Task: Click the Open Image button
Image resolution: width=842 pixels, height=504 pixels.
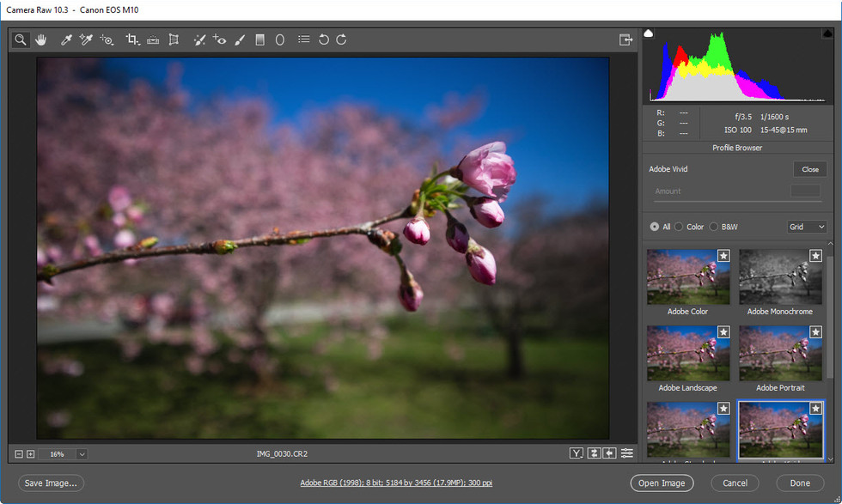Action: (x=662, y=483)
